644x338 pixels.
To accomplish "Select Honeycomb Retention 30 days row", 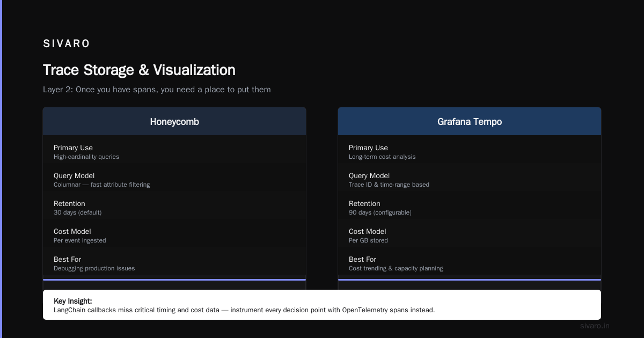I will coord(174,208).
